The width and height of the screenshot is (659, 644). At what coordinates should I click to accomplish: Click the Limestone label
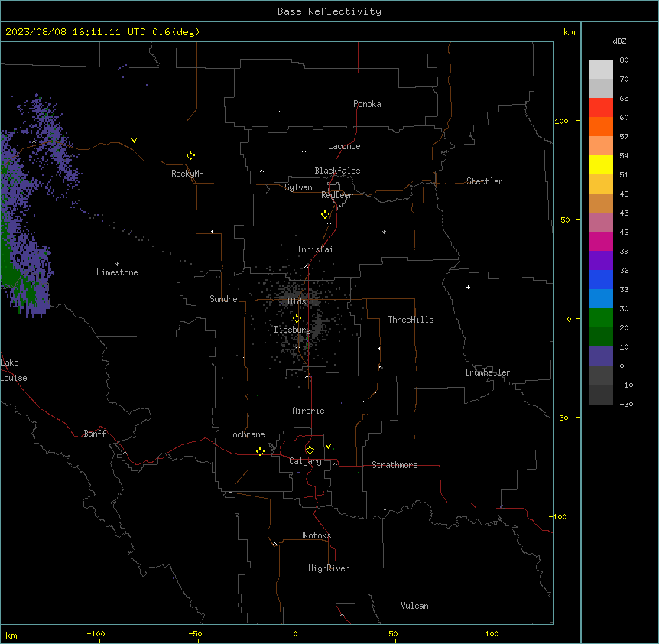pyautogui.click(x=117, y=272)
